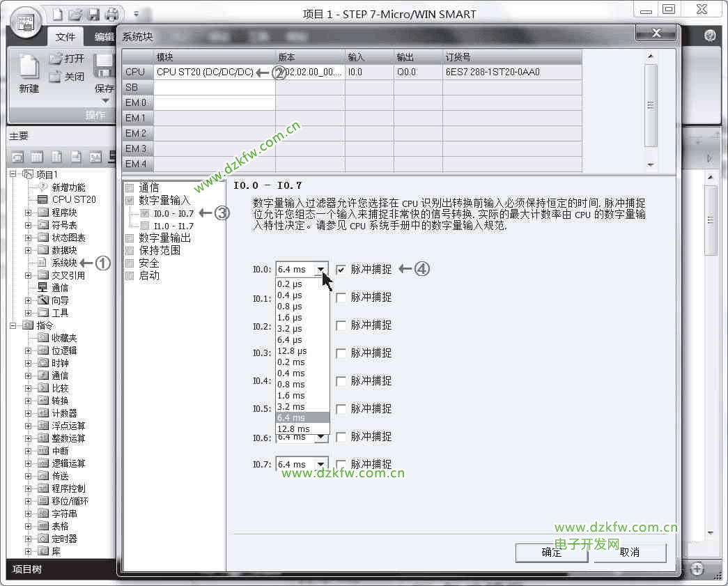Open the STEP 7-Micro/WIN SMART application button
This screenshot has height=586, width=728.
point(26,23)
